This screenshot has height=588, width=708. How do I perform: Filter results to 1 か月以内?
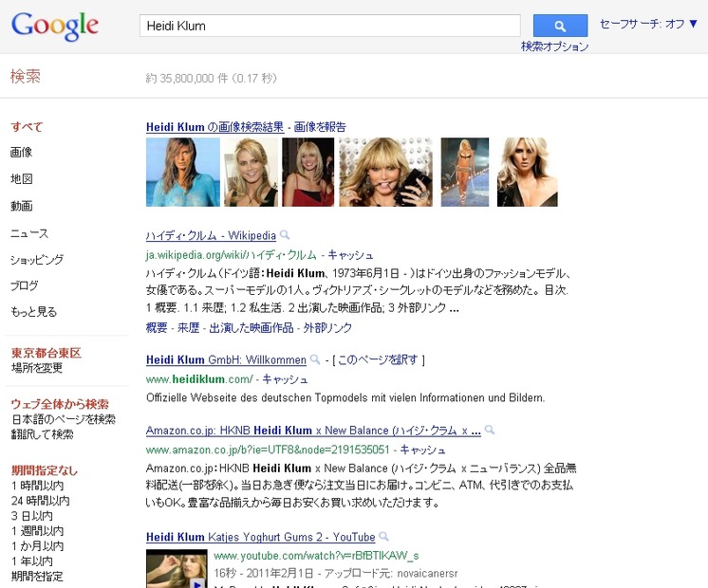(37, 546)
